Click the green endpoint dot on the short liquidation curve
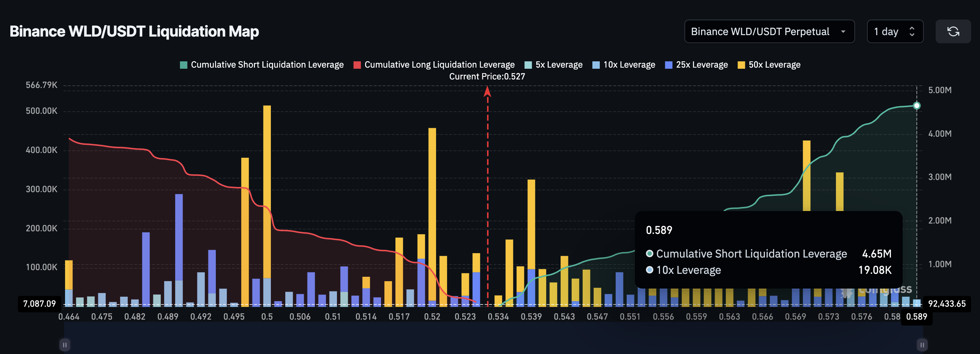Image resolution: width=980 pixels, height=354 pixels. [918, 106]
